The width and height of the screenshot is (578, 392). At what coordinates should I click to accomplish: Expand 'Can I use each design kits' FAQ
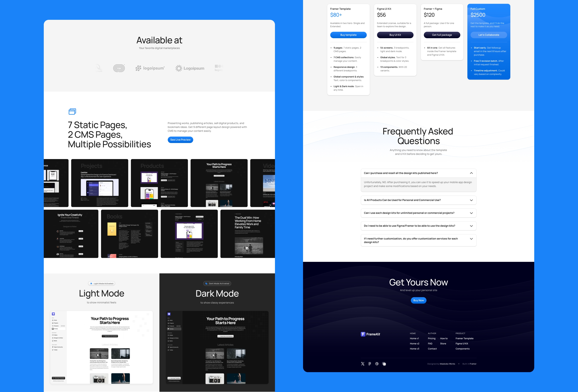pos(418,213)
